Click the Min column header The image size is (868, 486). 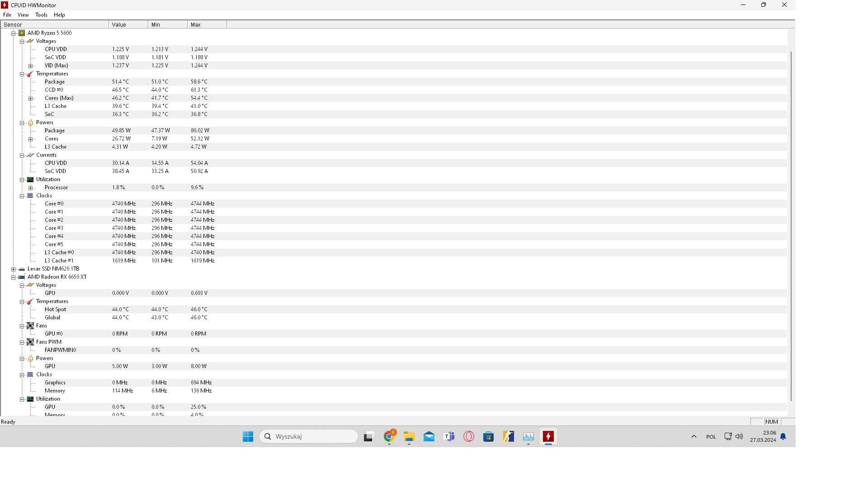(x=168, y=25)
